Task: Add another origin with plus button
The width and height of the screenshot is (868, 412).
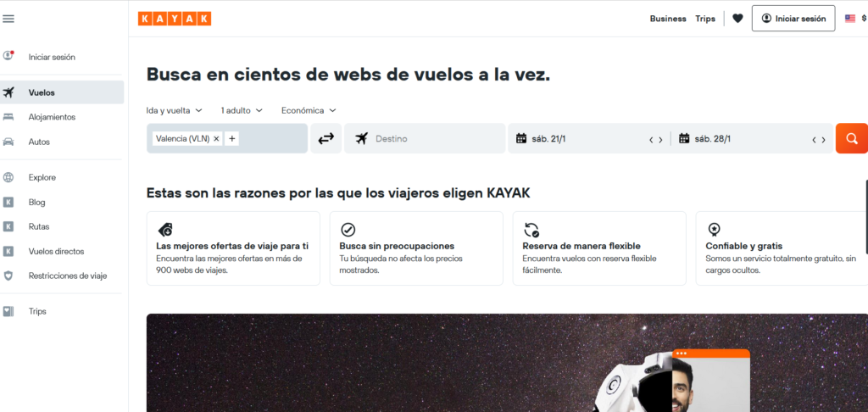Action: click(232, 139)
